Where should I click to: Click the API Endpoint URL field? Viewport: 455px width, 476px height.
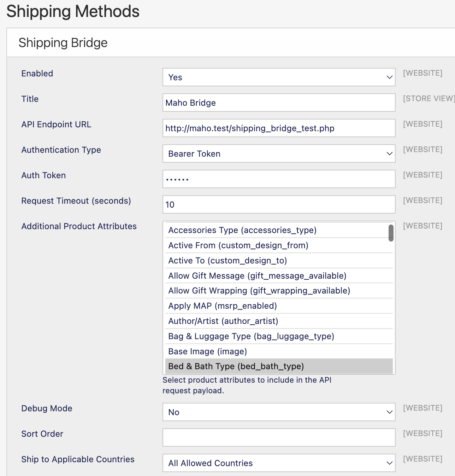(279, 128)
